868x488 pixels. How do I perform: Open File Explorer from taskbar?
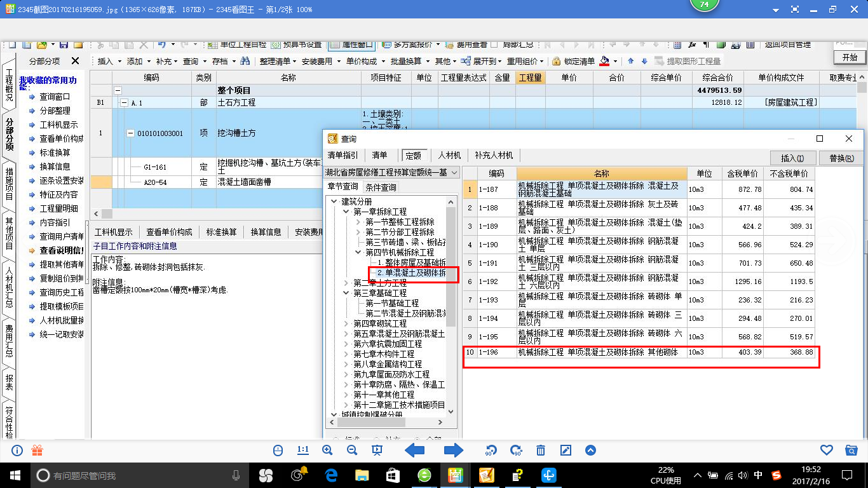point(362,475)
